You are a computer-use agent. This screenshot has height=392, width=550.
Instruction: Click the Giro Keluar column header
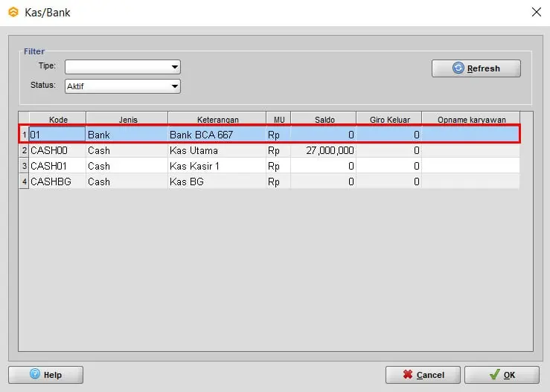click(389, 119)
